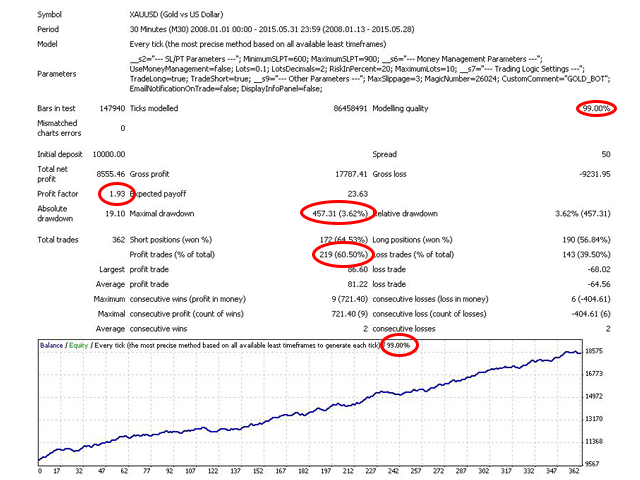The width and height of the screenshot is (640, 480).
Task: Select the Largest loss trade value -68.02
Action: pos(599,269)
